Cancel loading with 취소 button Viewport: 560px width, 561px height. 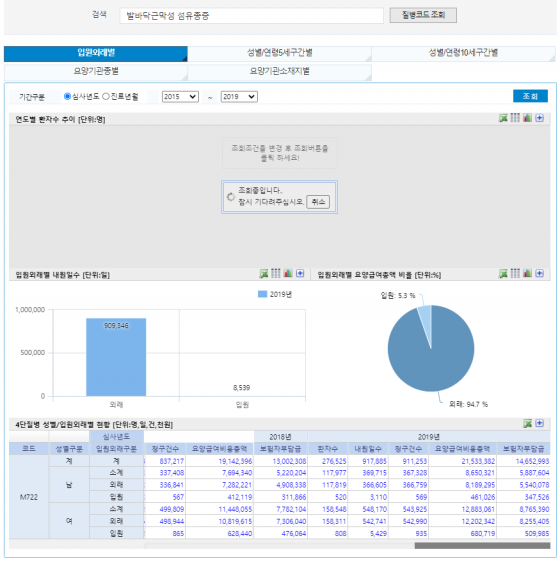pos(318,202)
